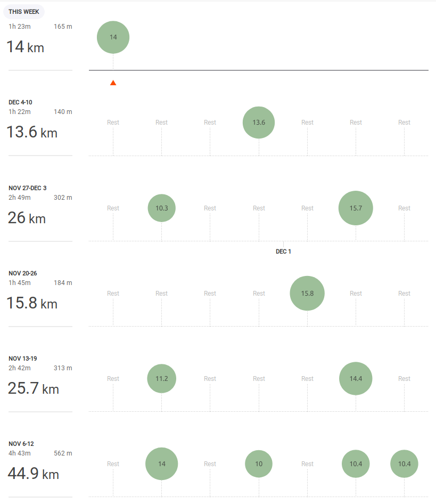Open the NOV 20-26 week label
This screenshot has height=504, width=436.
tap(23, 273)
